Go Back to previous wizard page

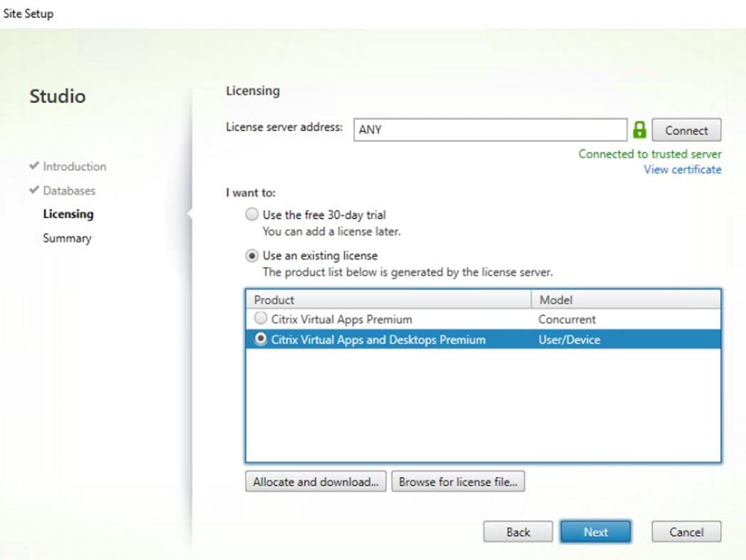point(518,532)
